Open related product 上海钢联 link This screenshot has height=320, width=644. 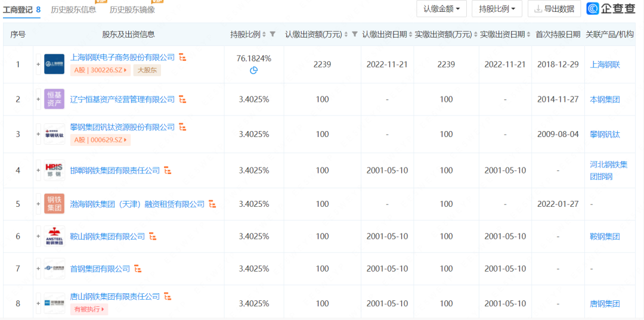pos(605,64)
